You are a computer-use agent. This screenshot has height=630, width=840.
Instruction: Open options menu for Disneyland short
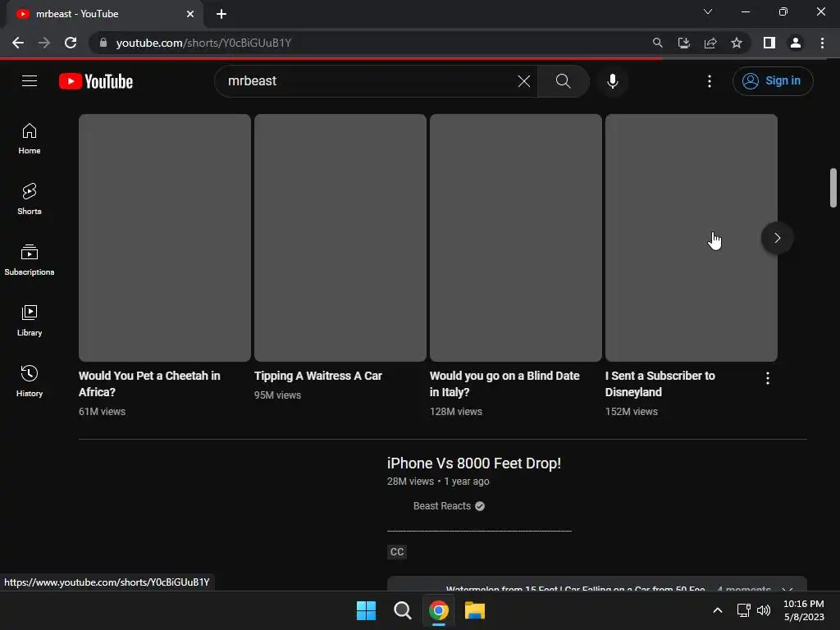tap(768, 378)
